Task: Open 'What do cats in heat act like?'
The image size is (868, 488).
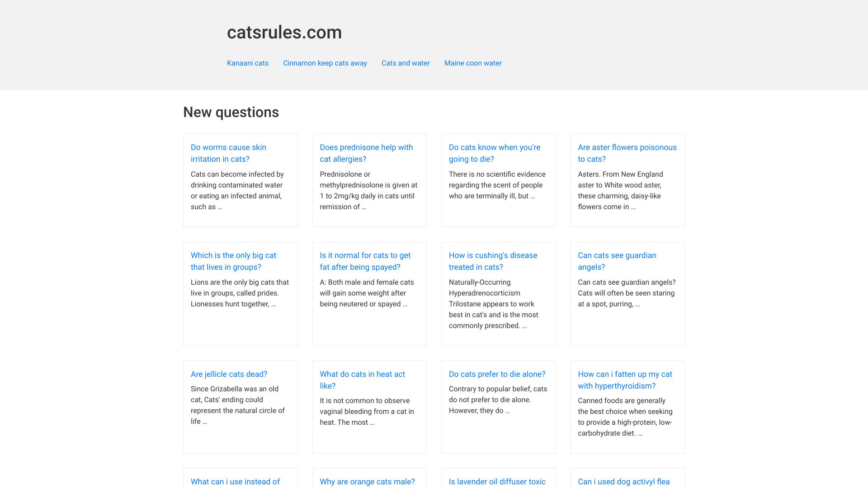Action: pyautogui.click(x=362, y=380)
